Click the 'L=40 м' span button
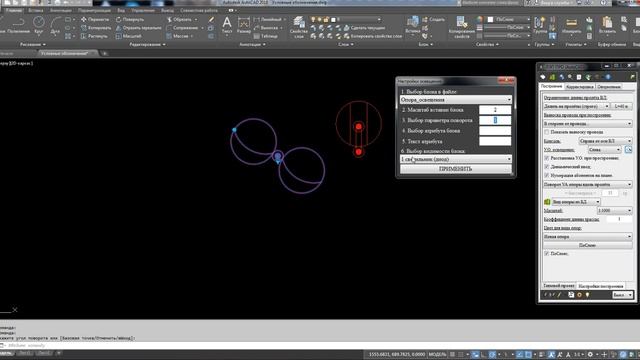 coord(621,106)
